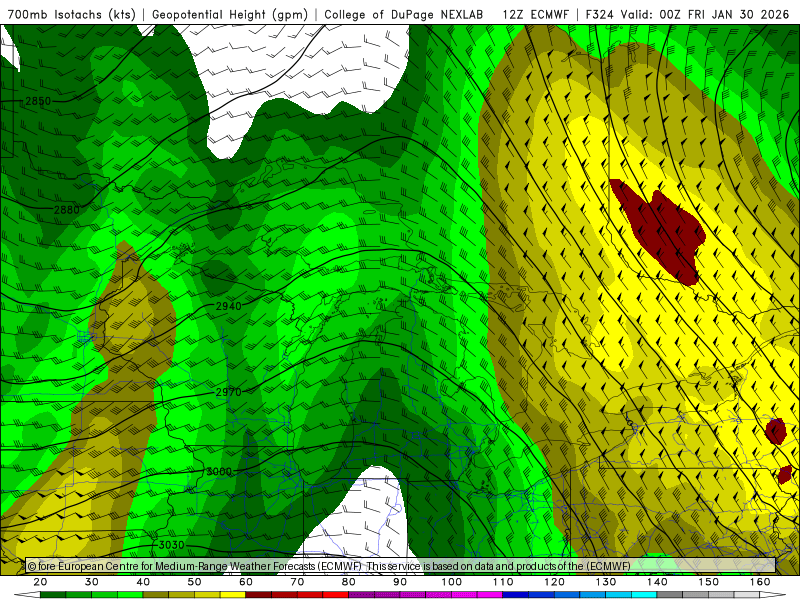Click the 2880 height contour label
Viewport: 800px width, 600px height.
pos(67,209)
